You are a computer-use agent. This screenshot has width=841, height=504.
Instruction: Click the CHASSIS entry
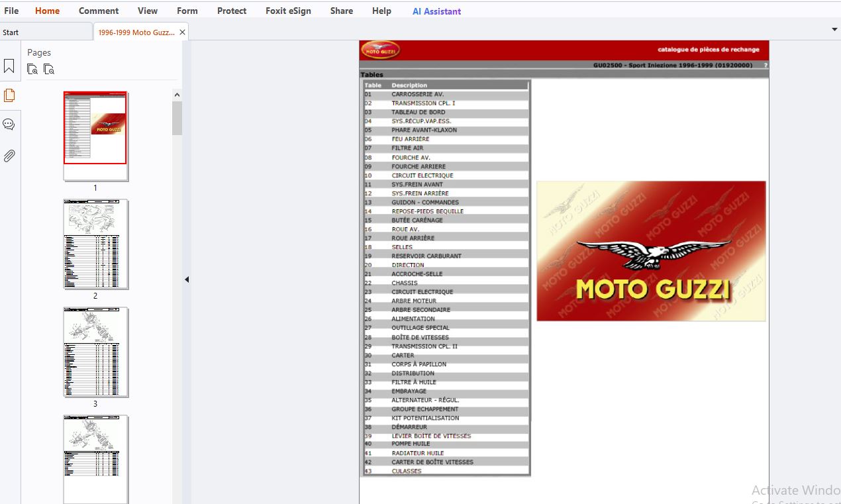tap(405, 283)
